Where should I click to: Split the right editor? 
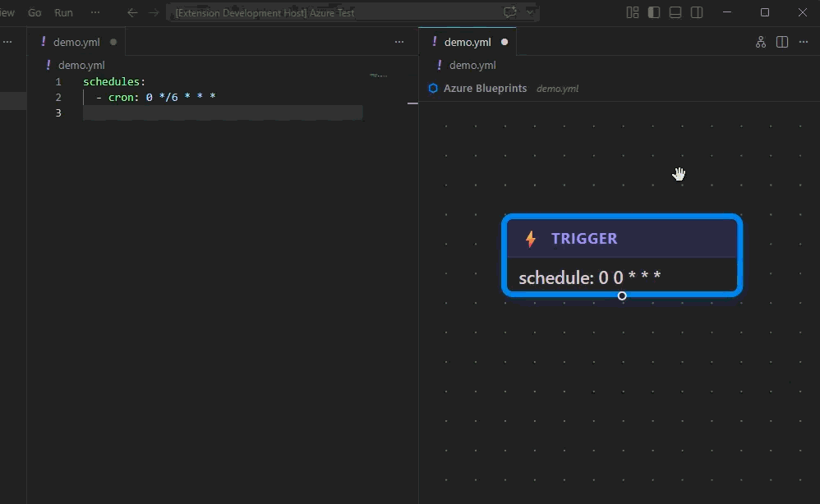point(782,43)
